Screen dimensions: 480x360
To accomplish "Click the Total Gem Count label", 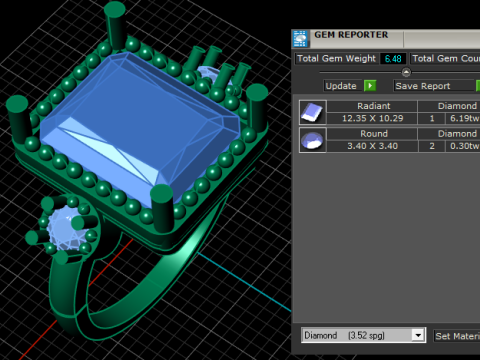I will pos(445,58).
